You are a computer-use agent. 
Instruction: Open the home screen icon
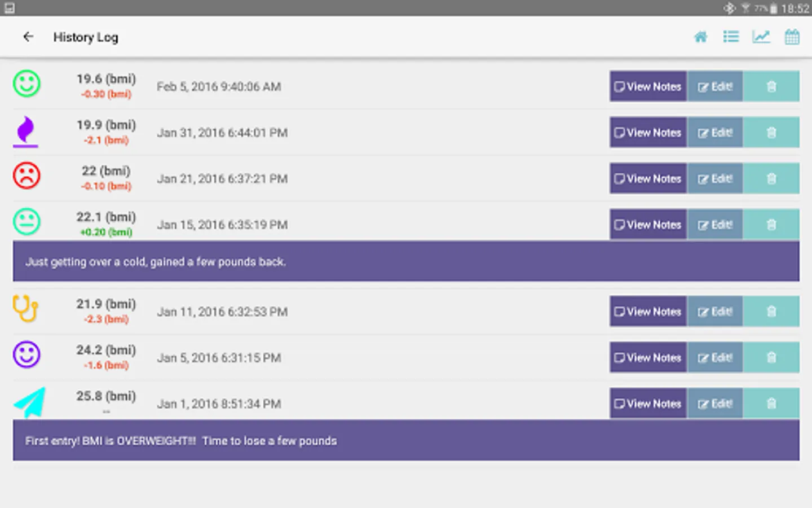[700, 37]
